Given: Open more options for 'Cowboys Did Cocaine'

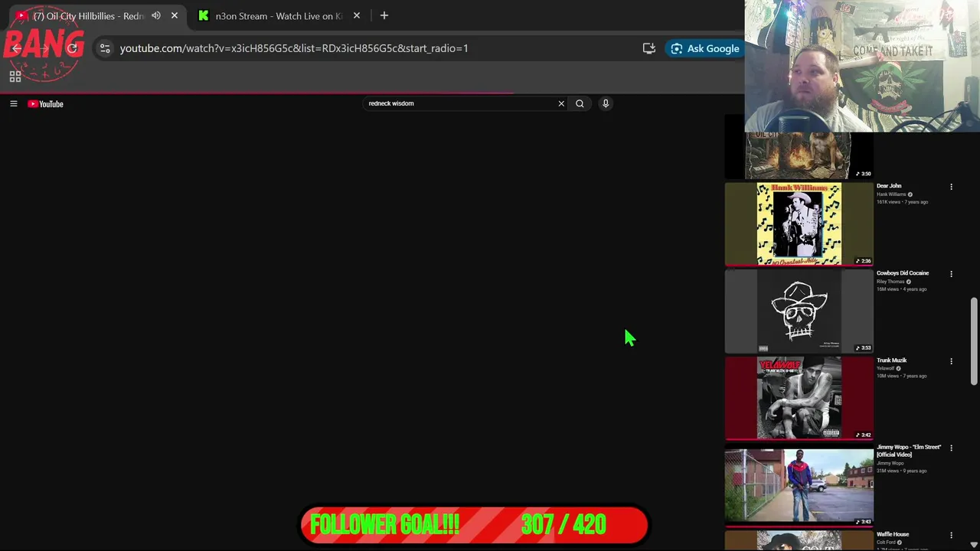Looking at the screenshot, I should [x=951, y=274].
